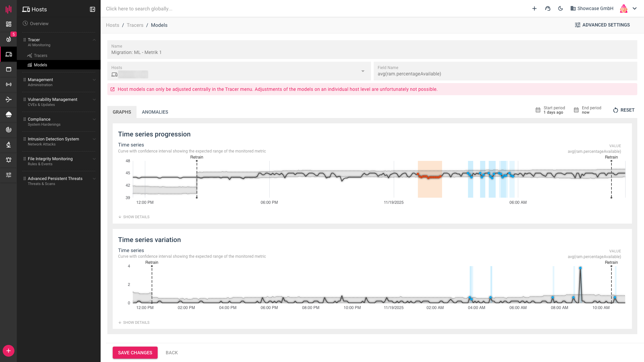
Task: Click the alarm bell icon in left rail
Action: pos(9,160)
